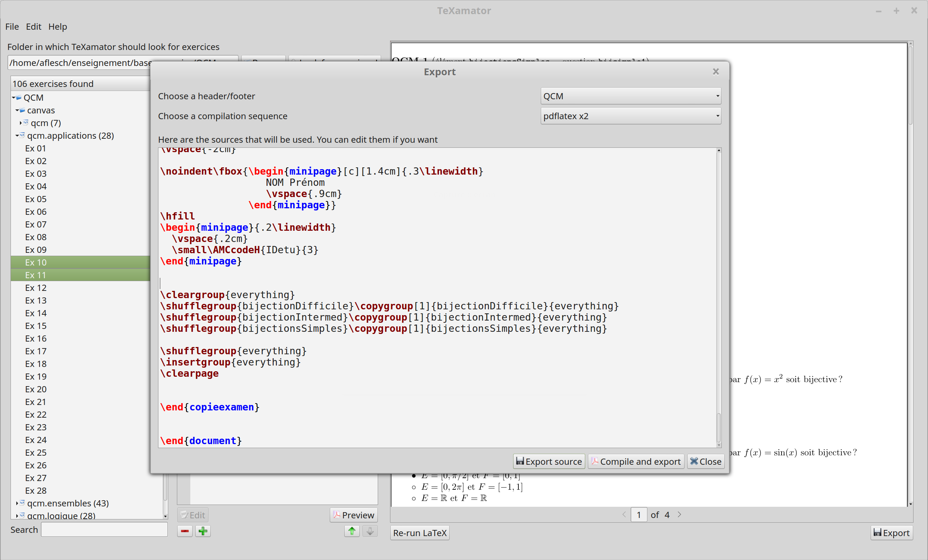Select Ex 01 in the tree
928x560 pixels.
coord(36,148)
